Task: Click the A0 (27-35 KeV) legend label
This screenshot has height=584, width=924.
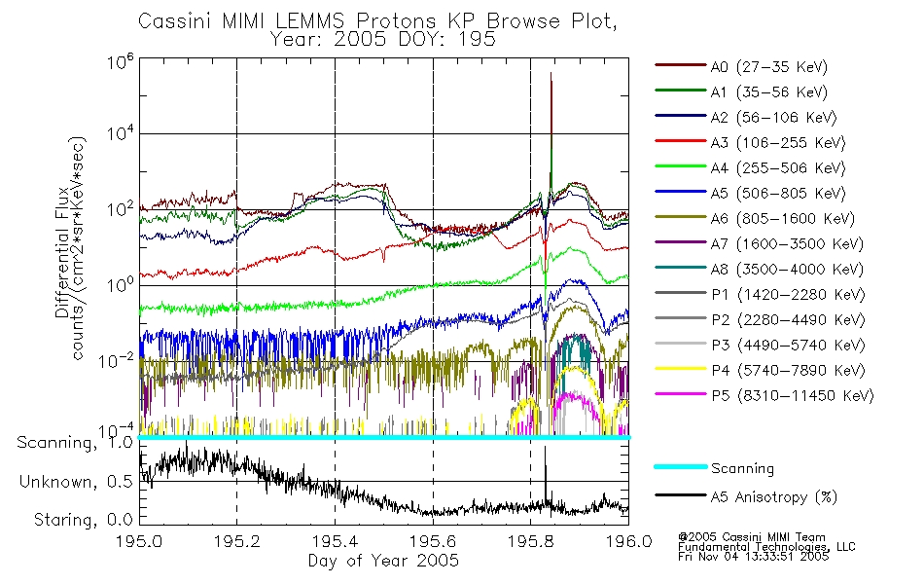Action: click(x=769, y=67)
